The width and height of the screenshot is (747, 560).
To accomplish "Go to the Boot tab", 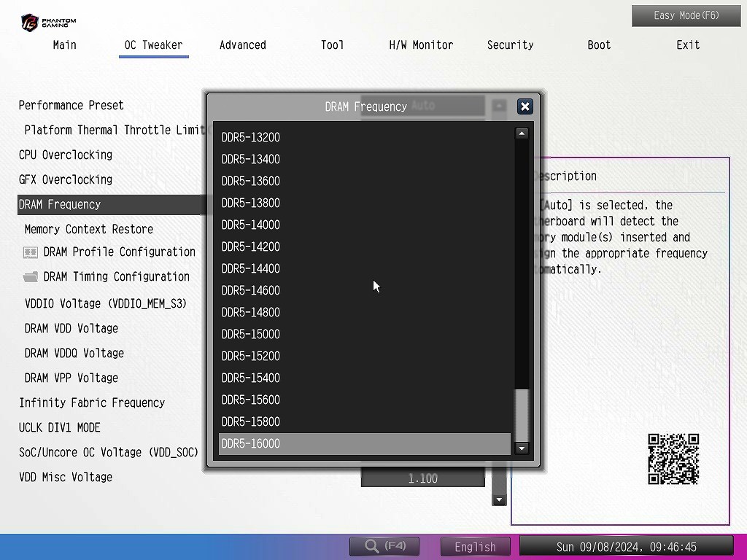I will (599, 45).
